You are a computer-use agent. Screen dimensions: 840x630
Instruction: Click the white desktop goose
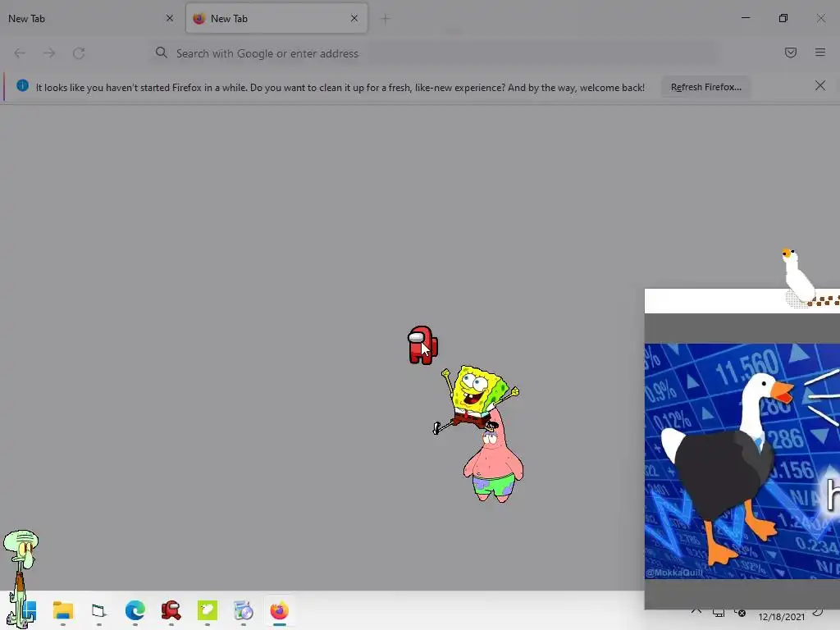798,277
